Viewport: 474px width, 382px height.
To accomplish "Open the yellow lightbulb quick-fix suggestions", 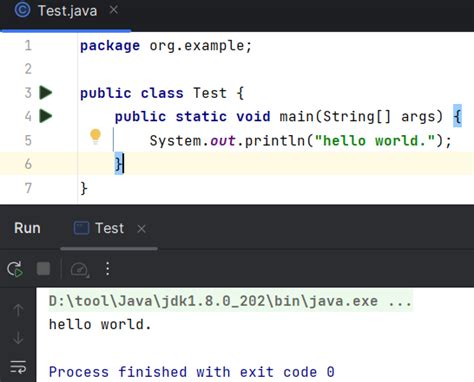I will pos(95,136).
